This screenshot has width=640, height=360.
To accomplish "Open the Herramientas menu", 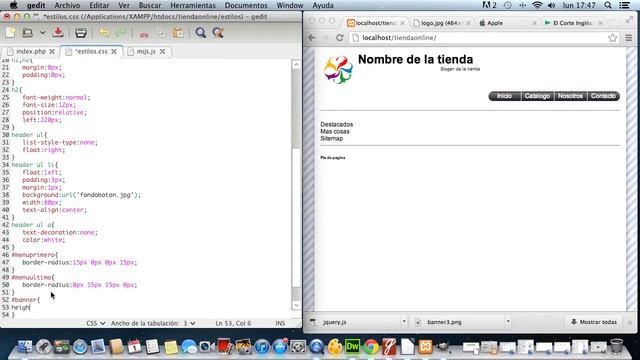I will [193, 5].
